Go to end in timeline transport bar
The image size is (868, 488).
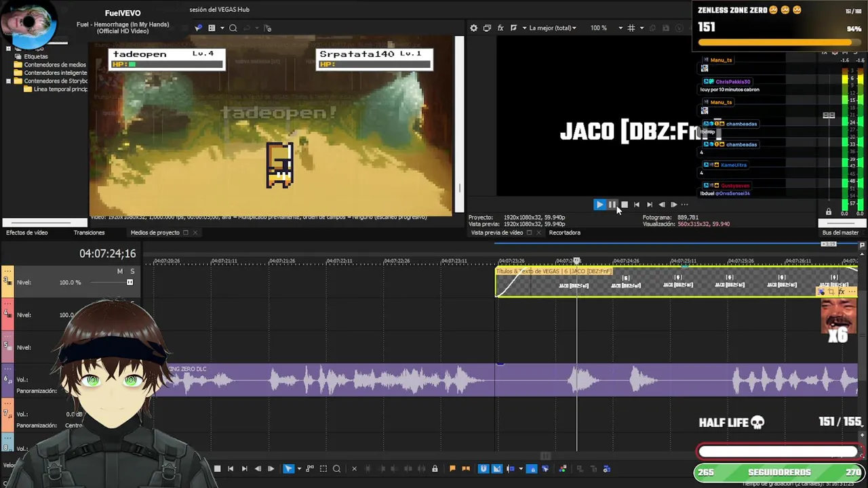point(244,468)
